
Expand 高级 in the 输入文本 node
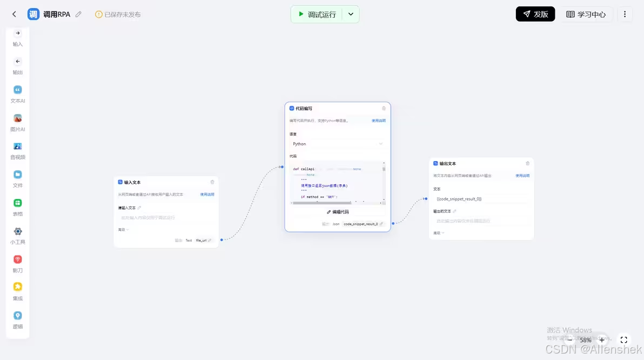(x=123, y=230)
